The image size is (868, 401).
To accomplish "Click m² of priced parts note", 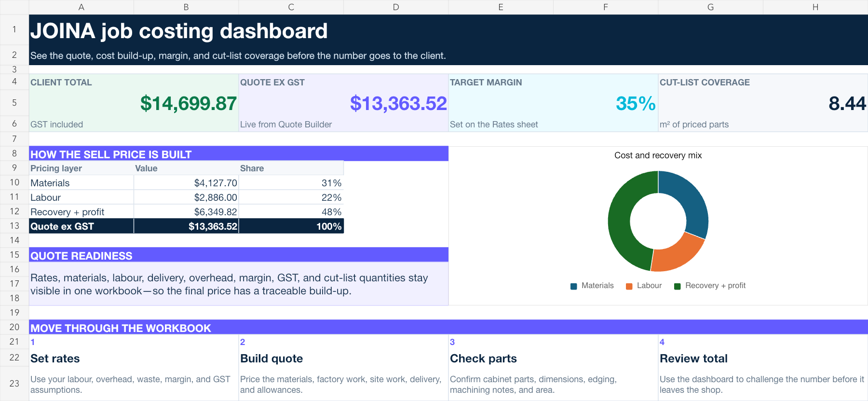I will tap(694, 124).
